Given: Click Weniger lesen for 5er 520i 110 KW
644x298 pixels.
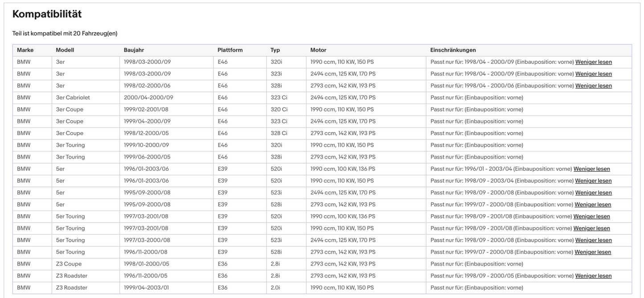Looking at the screenshot, I should [593, 181].
